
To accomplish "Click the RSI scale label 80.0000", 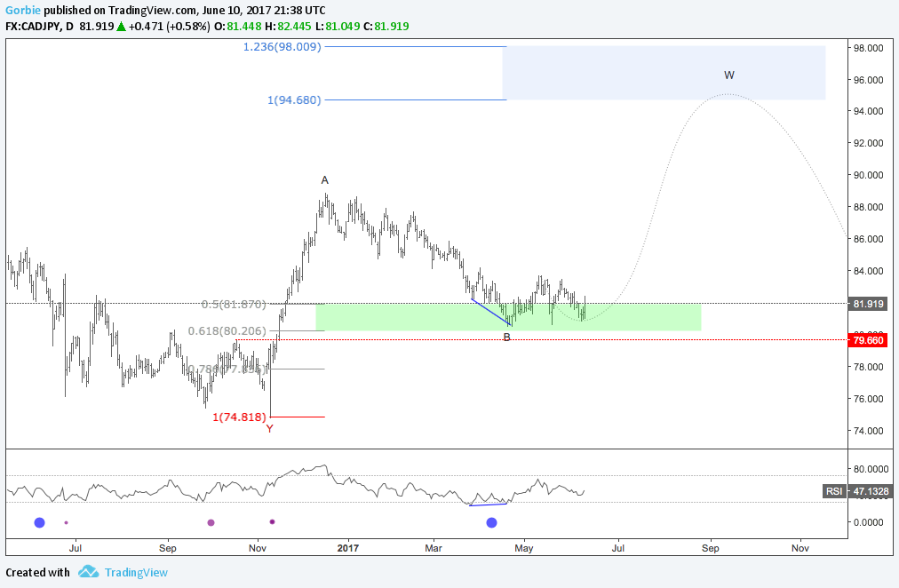I will pos(871,469).
